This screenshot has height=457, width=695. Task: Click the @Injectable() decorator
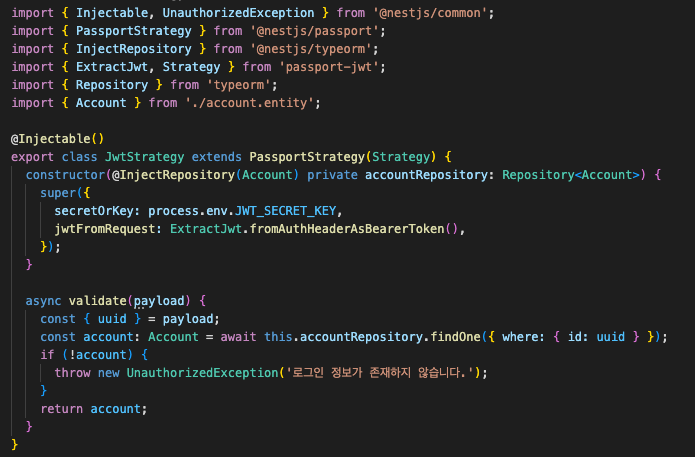57,139
